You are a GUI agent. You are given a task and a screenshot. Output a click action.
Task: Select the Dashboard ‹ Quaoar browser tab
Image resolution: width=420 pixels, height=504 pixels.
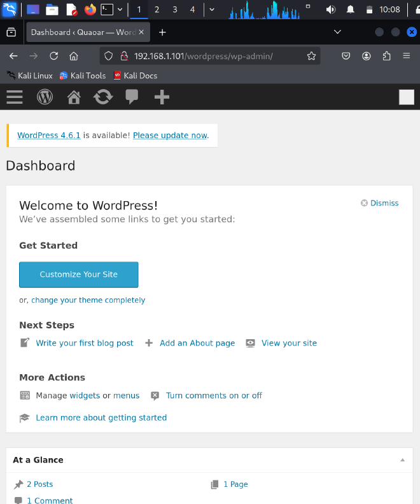coord(83,32)
